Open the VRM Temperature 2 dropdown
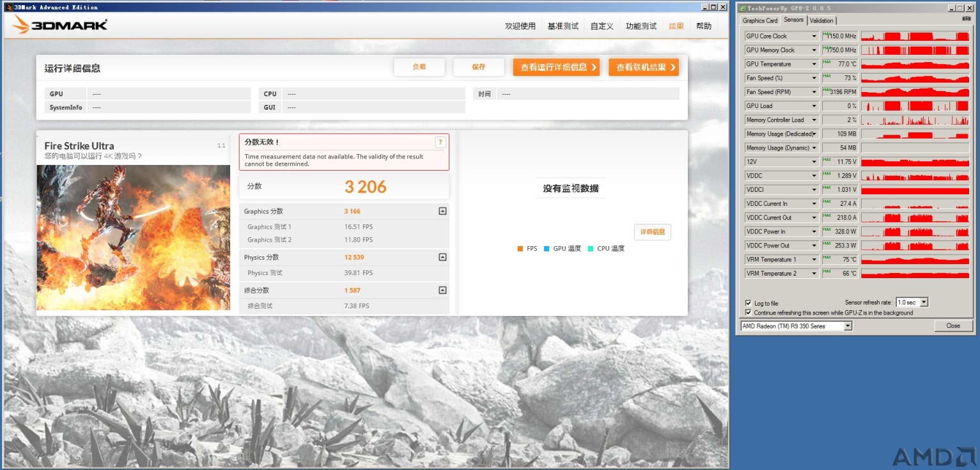The image size is (980, 470). 814,274
